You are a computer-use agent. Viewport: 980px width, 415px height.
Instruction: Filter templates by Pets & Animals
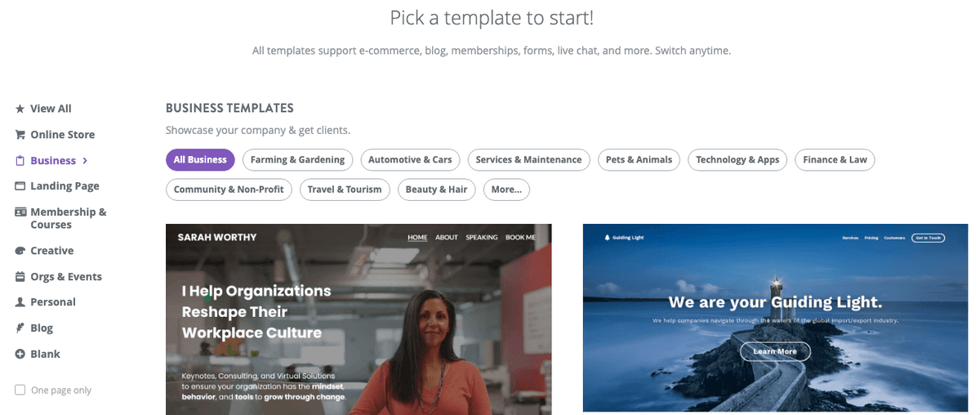(639, 160)
